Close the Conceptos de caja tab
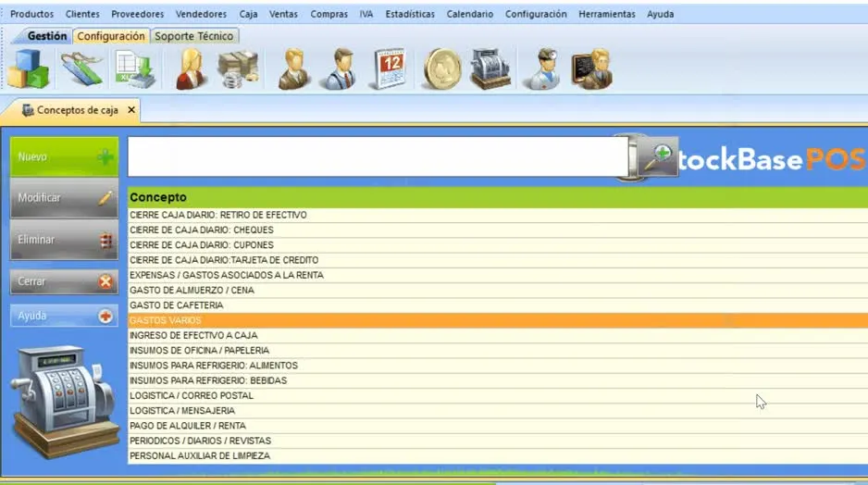The height and width of the screenshot is (485, 868). (x=131, y=109)
